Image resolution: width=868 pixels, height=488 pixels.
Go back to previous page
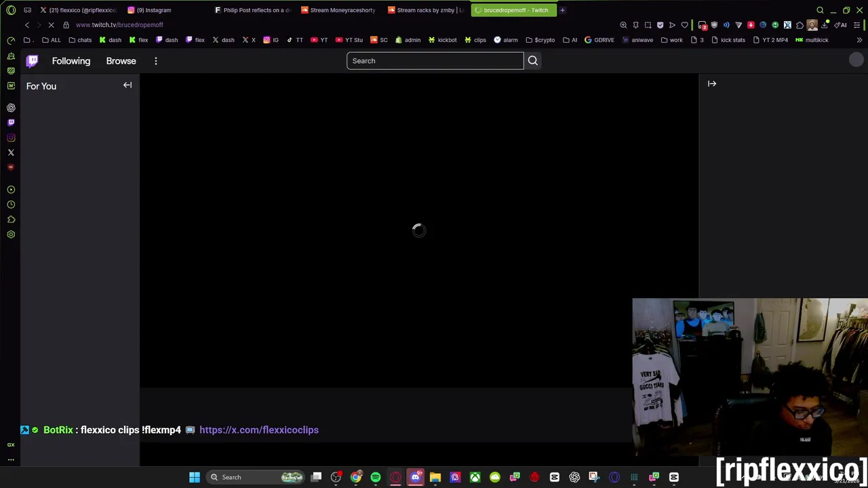click(x=27, y=25)
